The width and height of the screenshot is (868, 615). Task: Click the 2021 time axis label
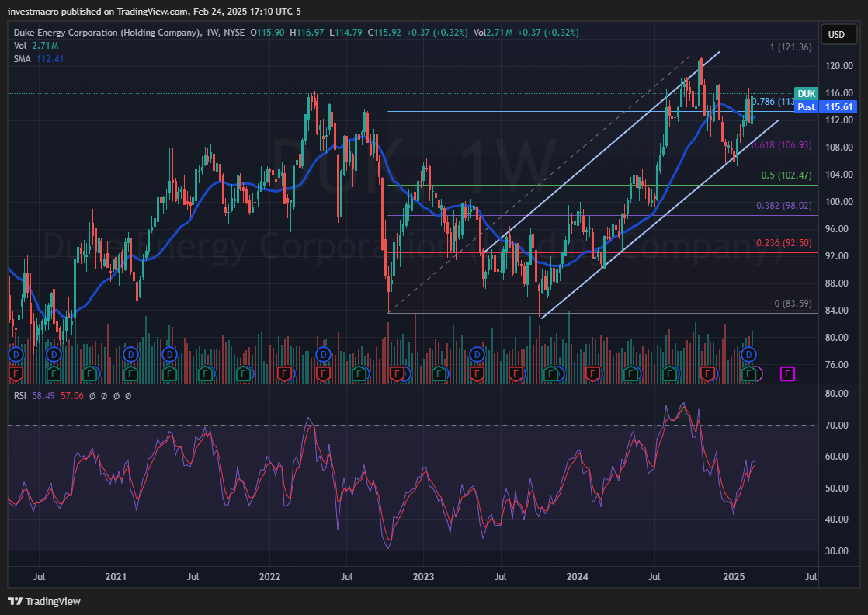116,577
